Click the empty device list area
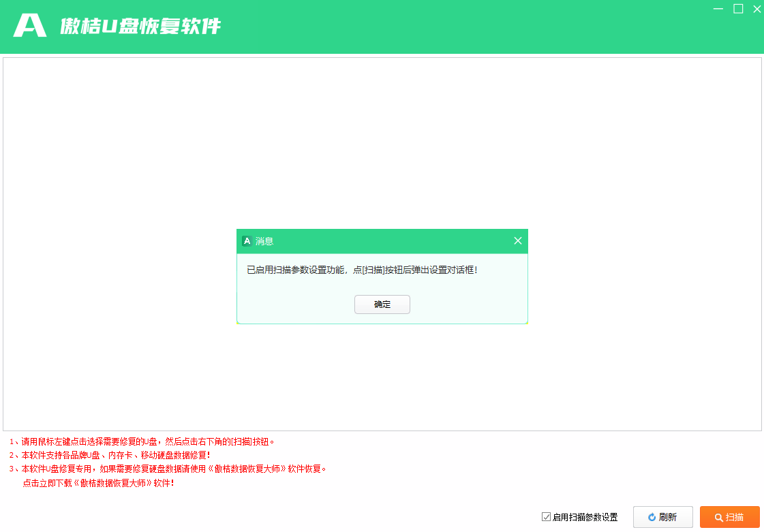Viewport: 764px width, 532px height. pos(382,150)
